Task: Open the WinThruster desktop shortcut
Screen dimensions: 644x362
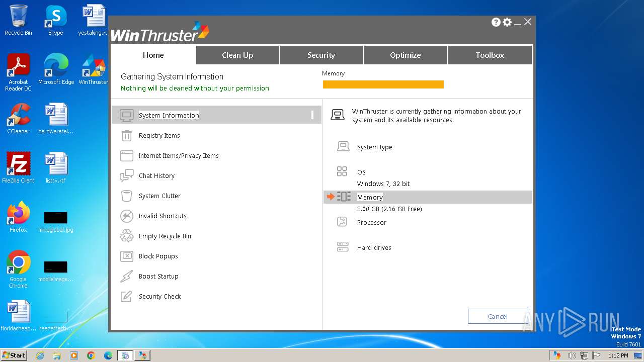Action: click(94, 69)
